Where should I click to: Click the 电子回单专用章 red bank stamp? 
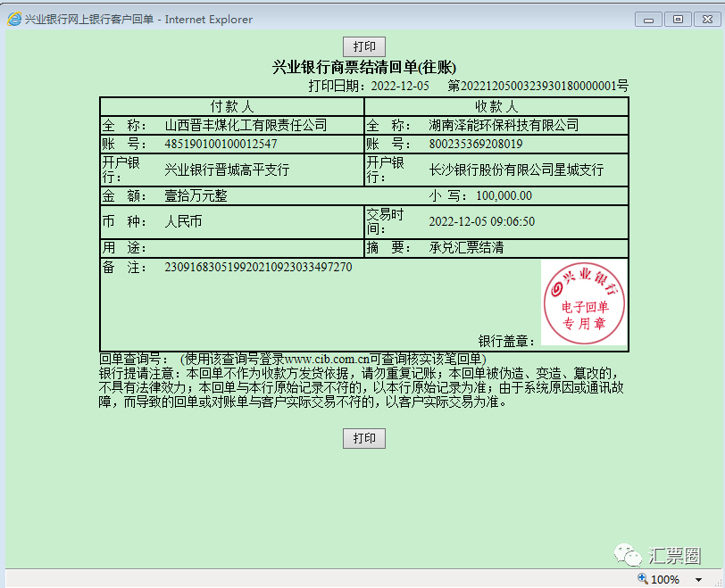pos(584,302)
